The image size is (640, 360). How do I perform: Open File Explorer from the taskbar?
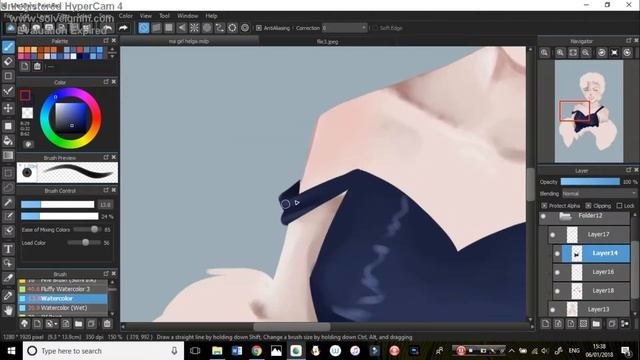click(x=217, y=351)
